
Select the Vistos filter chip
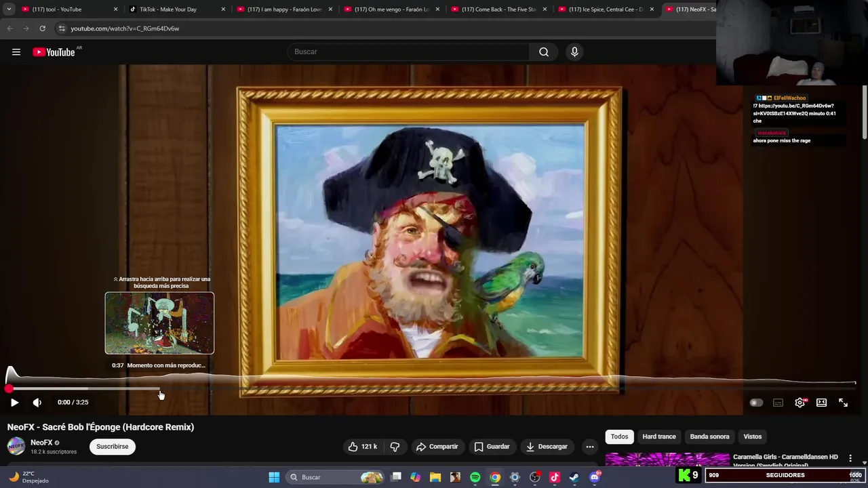(753, 436)
